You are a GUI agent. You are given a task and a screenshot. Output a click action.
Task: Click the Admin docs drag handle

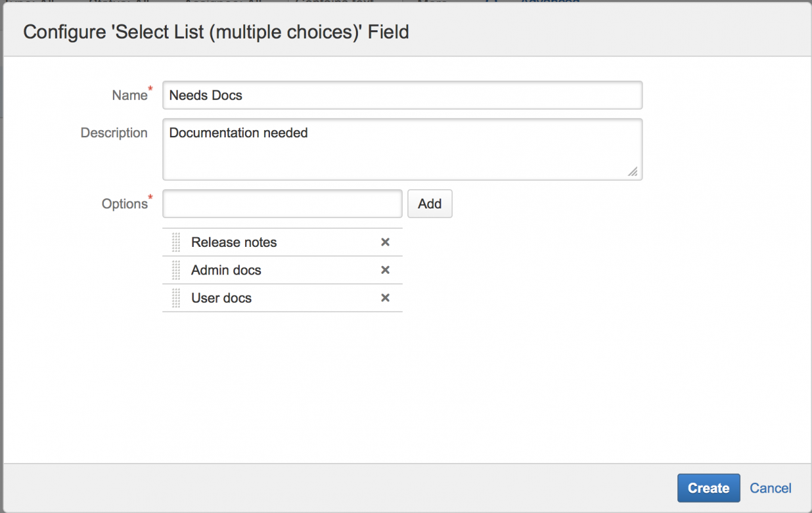(176, 270)
